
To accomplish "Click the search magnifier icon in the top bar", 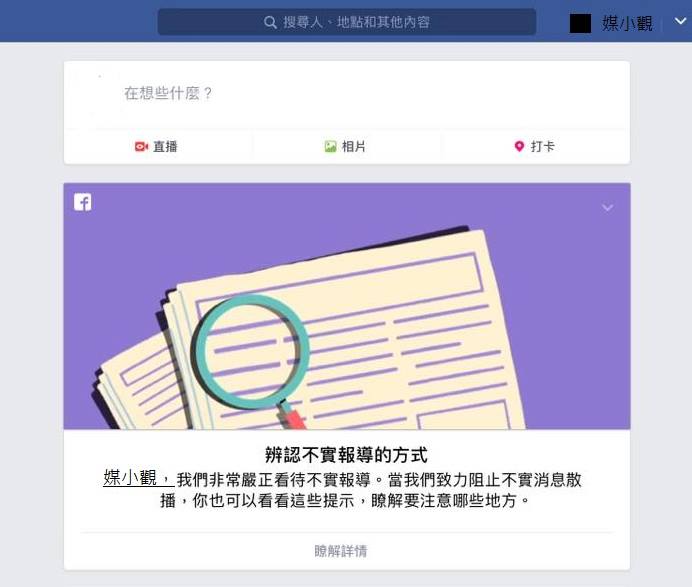I will (x=270, y=22).
